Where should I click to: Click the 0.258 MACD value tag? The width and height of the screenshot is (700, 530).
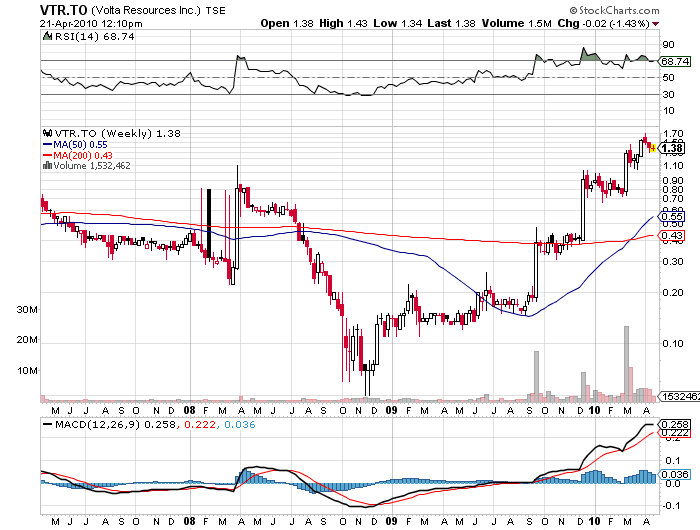[675, 424]
